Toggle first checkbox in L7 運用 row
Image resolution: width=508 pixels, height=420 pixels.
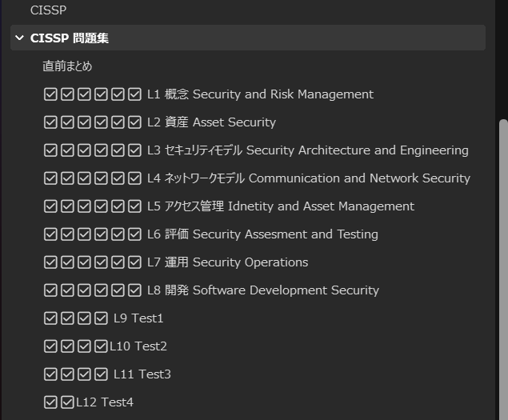click(50, 262)
